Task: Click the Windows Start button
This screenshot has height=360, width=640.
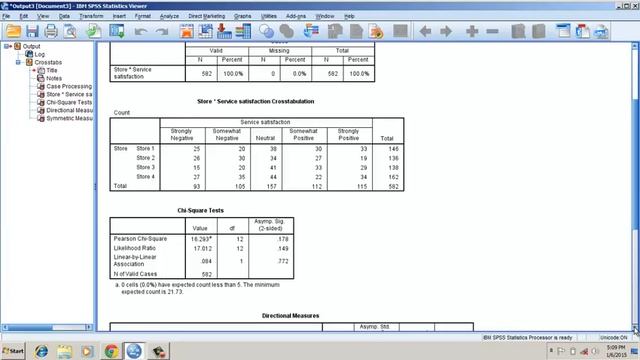Action: point(13,351)
